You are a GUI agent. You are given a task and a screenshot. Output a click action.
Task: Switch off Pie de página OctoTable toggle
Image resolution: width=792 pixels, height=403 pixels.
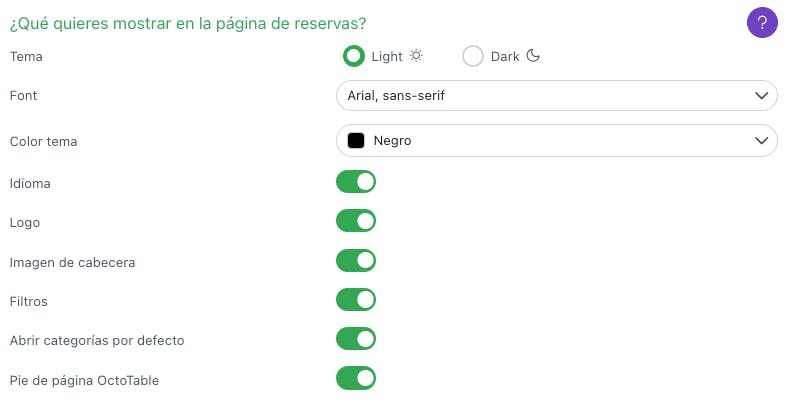pyautogui.click(x=356, y=379)
